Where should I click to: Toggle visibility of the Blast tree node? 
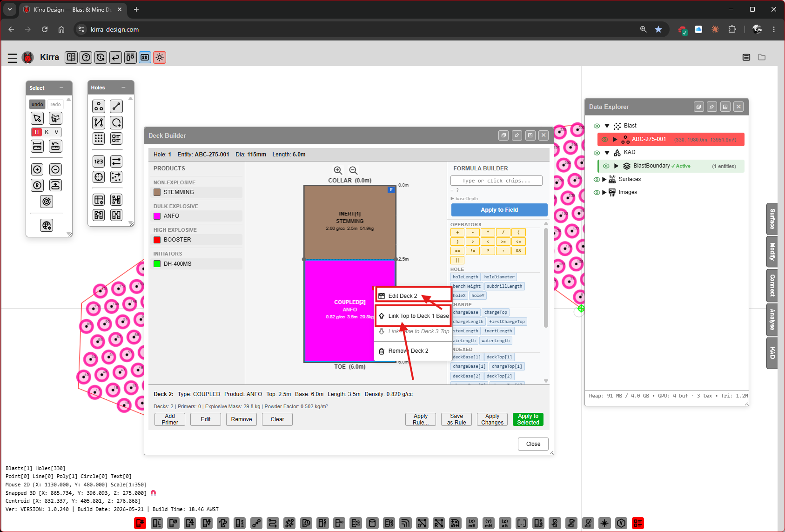point(597,126)
